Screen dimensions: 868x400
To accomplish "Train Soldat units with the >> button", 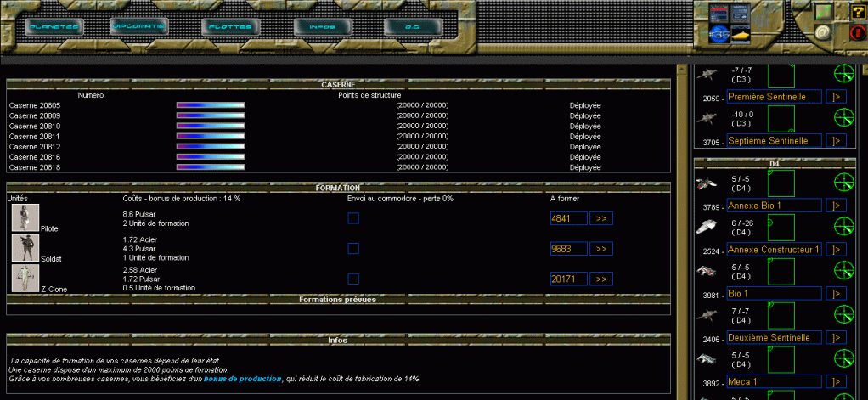I will [x=601, y=249].
